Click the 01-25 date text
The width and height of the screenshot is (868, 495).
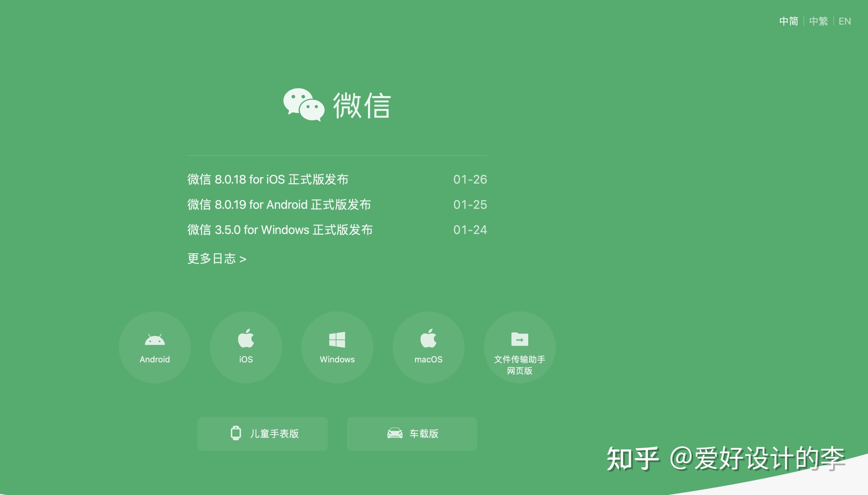coord(470,204)
